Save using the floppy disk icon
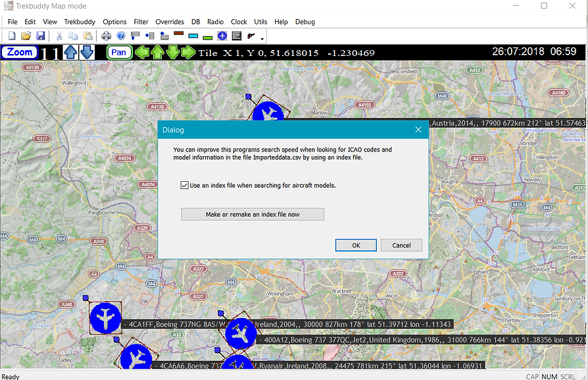 [x=41, y=36]
